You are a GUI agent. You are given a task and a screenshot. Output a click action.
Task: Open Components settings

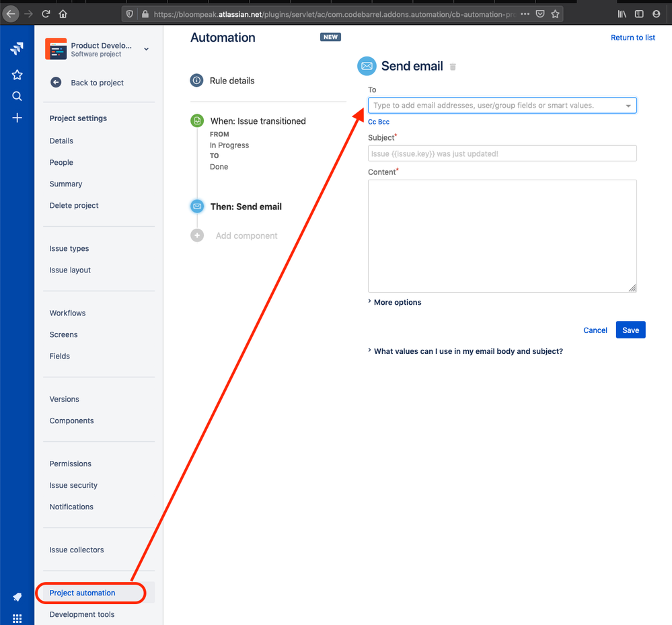click(x=71, y=420)
